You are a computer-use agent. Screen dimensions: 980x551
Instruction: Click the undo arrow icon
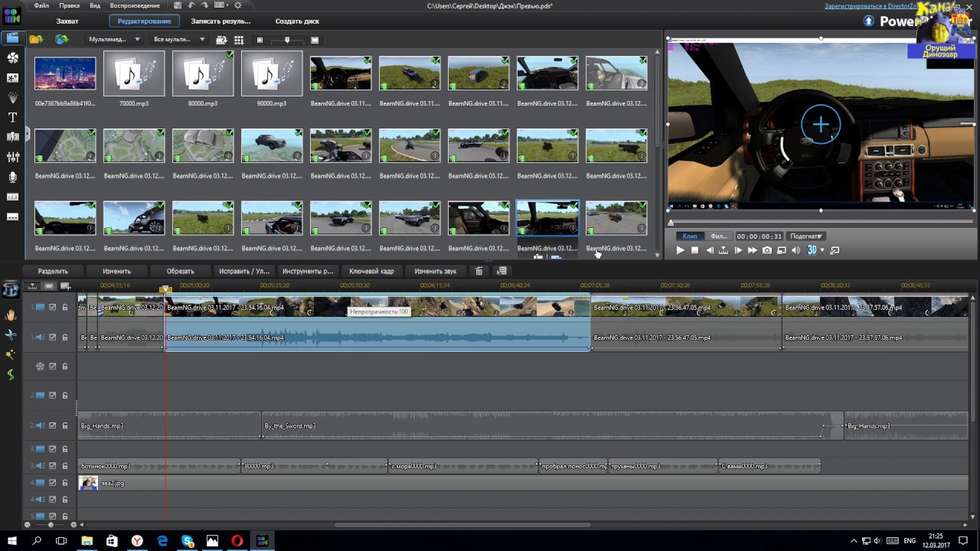click(192, 5)
